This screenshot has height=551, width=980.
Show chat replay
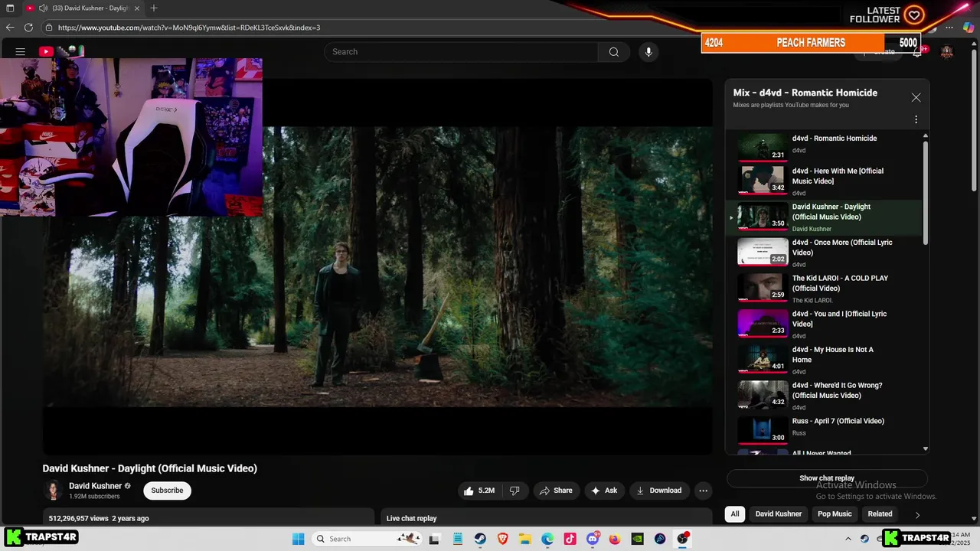tap(827, 478)
